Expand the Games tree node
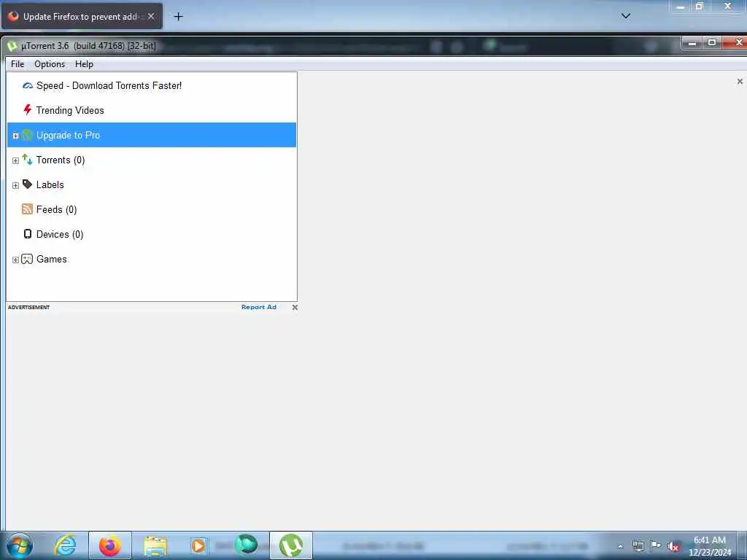The image size is (747, 560). (x=15, y=260)
